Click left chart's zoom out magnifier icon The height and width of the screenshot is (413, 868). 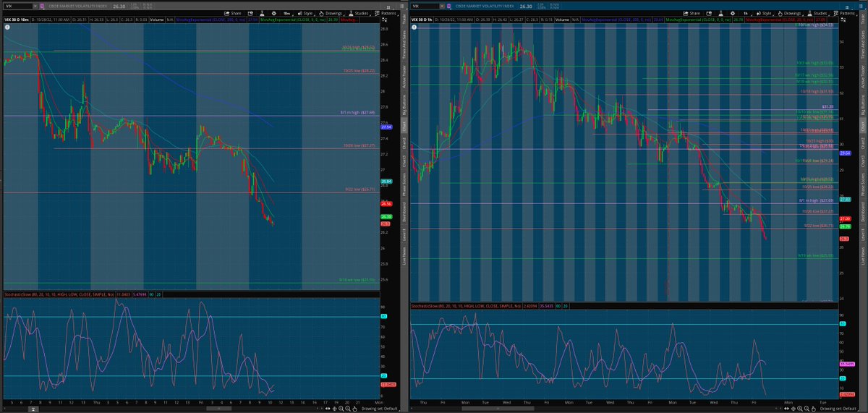[348, 408]
